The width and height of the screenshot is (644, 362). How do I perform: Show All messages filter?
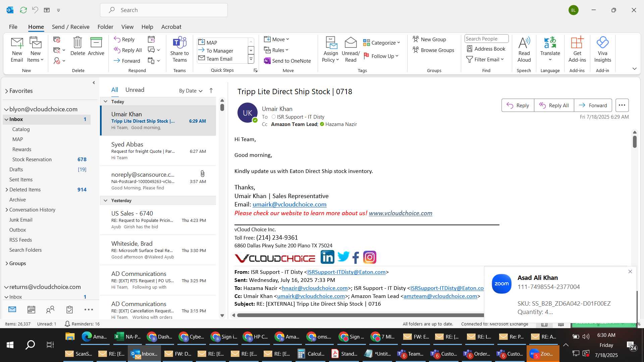click(114, 90)
